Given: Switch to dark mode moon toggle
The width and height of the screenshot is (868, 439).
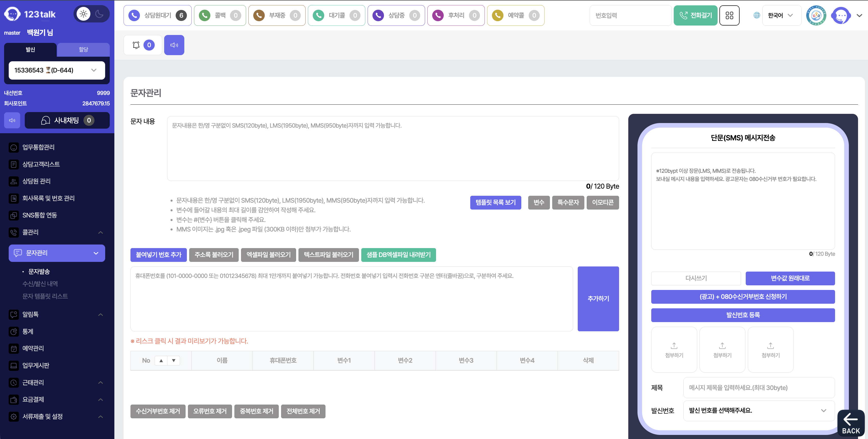Looking at the screenshot, I should pyautogui.click(x=99, y=14).
